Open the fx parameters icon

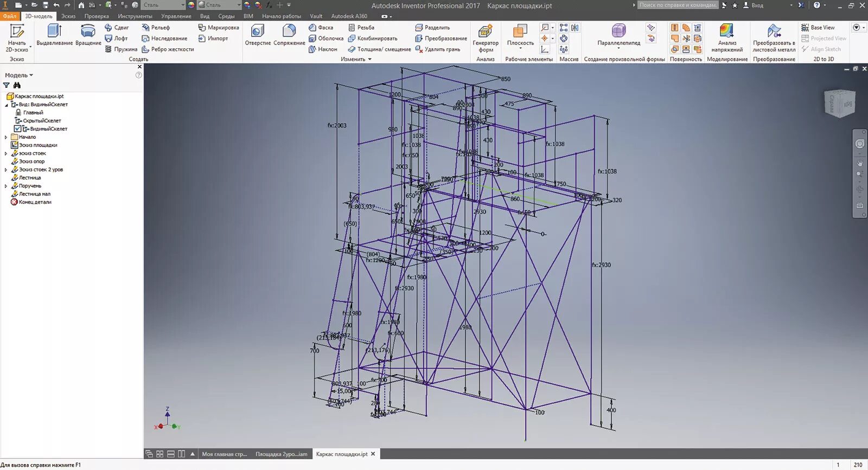pos(269,5)
